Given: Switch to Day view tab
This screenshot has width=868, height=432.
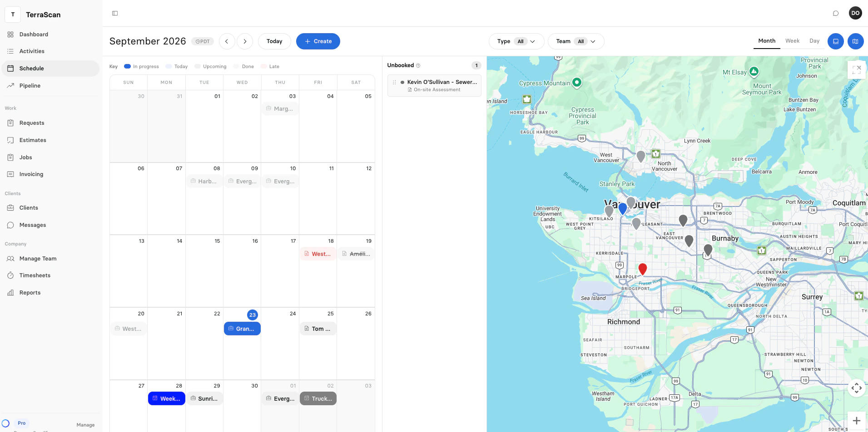Looking at the screenshot, I should [x=814, y=41].
